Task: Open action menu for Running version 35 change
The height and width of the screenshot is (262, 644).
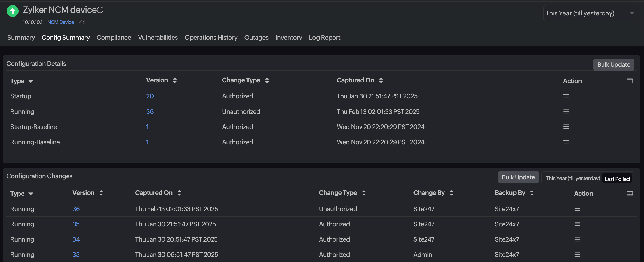Action: pos(578,224)
